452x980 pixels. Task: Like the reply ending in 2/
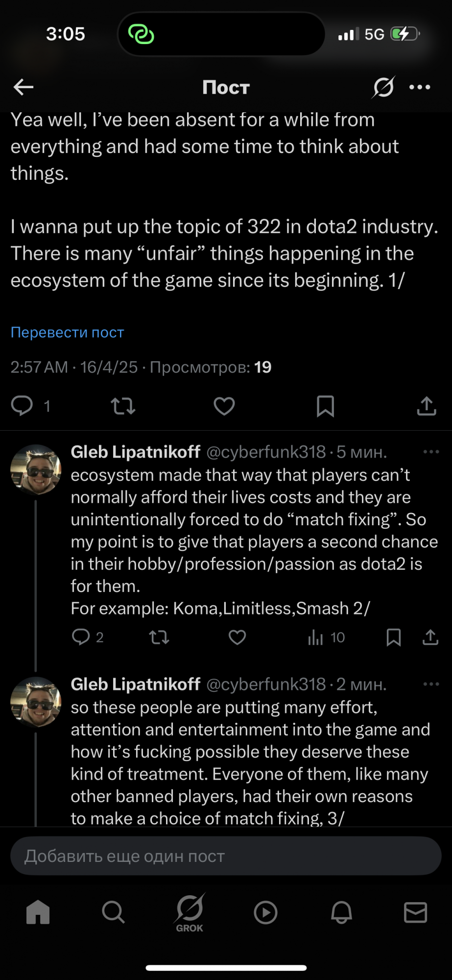coord(238,637)
